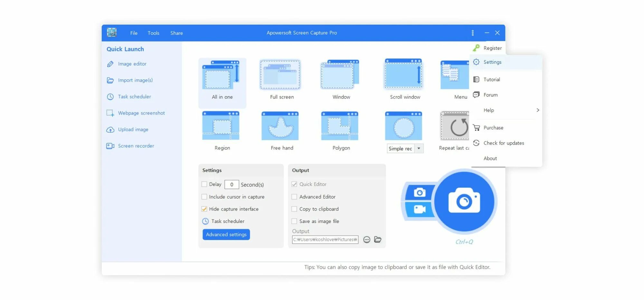Select the Scroll window capture mode
This screenshot has height=300, width=644.
[x=403, y=73]
